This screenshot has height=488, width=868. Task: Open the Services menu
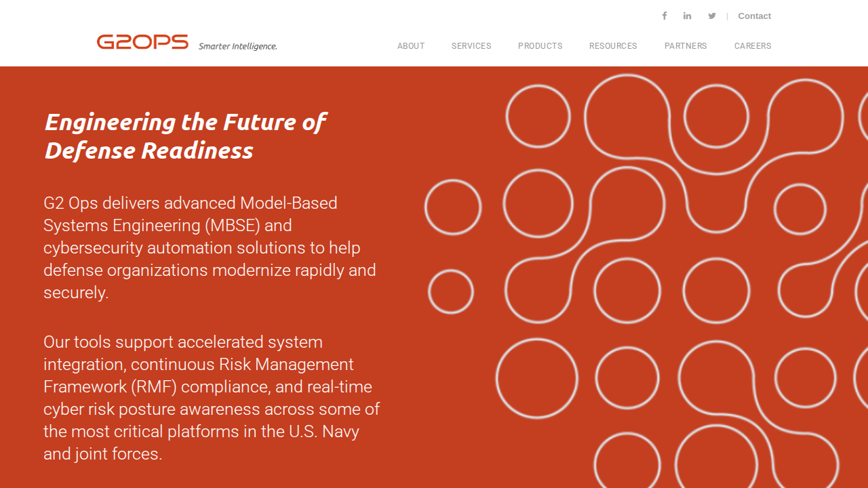pyautogui.click(x=471, y=46)
